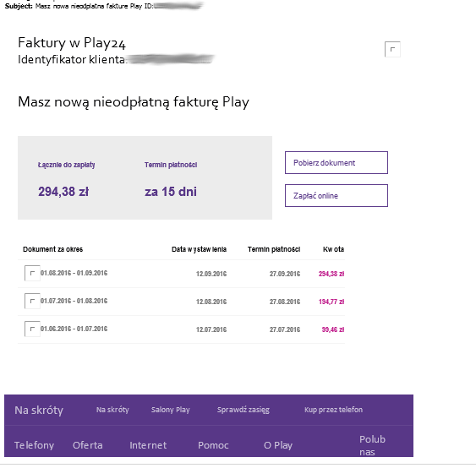Open the Na skróty link in footer
Viewport: 476px width, 468px height.
click(x=112, y=410)
